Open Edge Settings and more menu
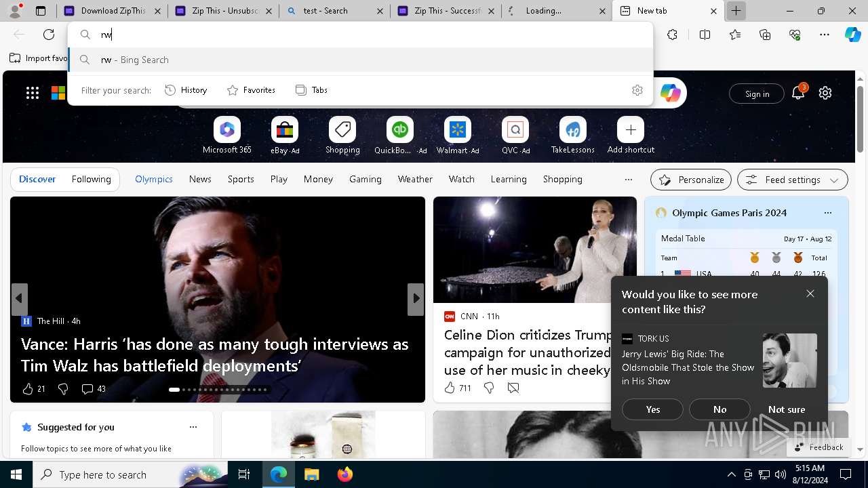The image size is (868, 488). (825, 35)
